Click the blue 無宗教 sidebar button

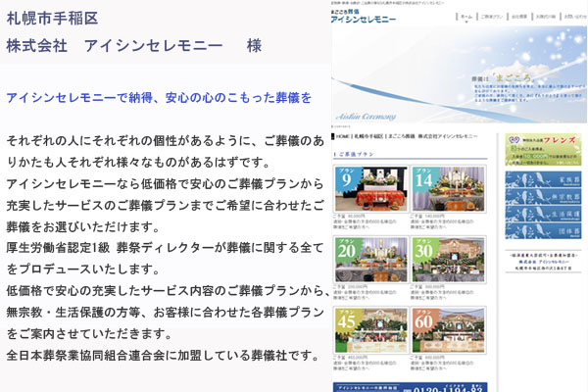pyautogui.click(x=543, y=197)
